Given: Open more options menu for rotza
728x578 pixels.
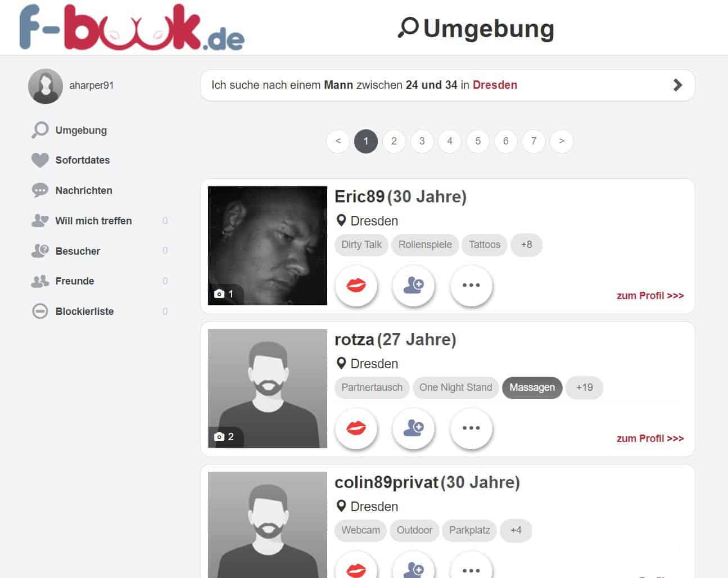Looking at the screenshot, I should [471, 428].
